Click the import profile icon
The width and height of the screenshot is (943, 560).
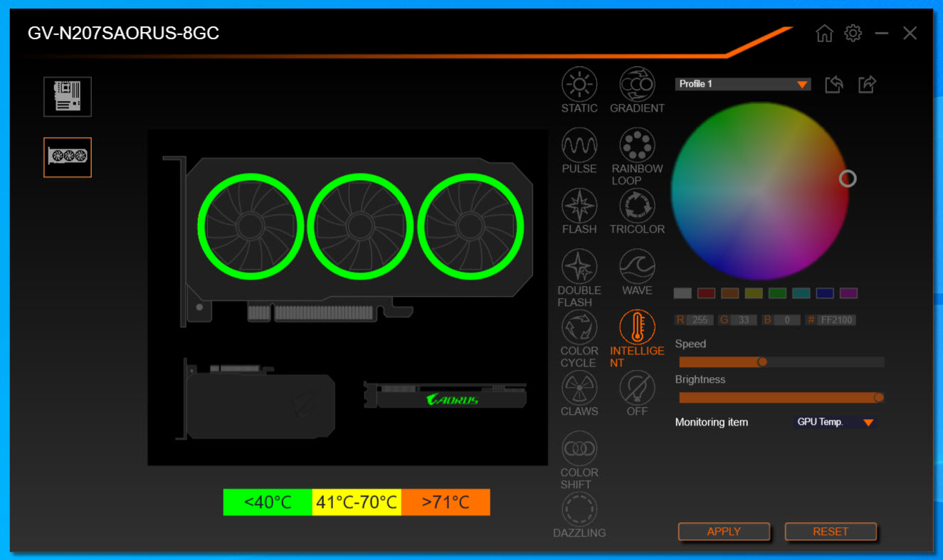pos(834,85)
